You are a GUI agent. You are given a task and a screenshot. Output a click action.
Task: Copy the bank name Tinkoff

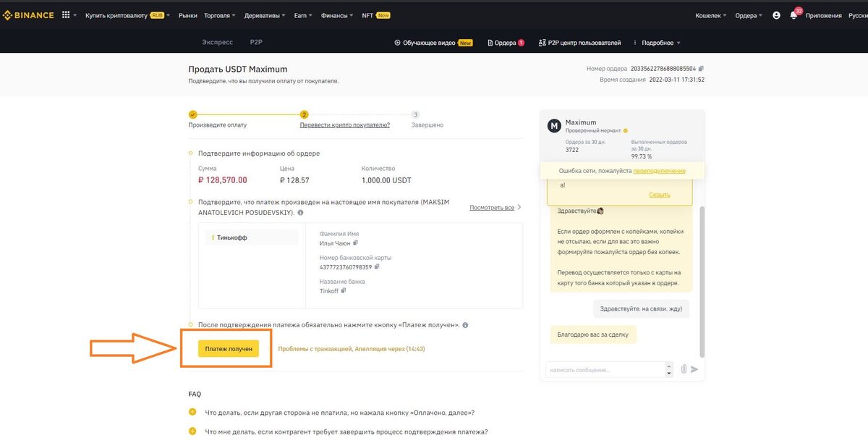(344, 290)
